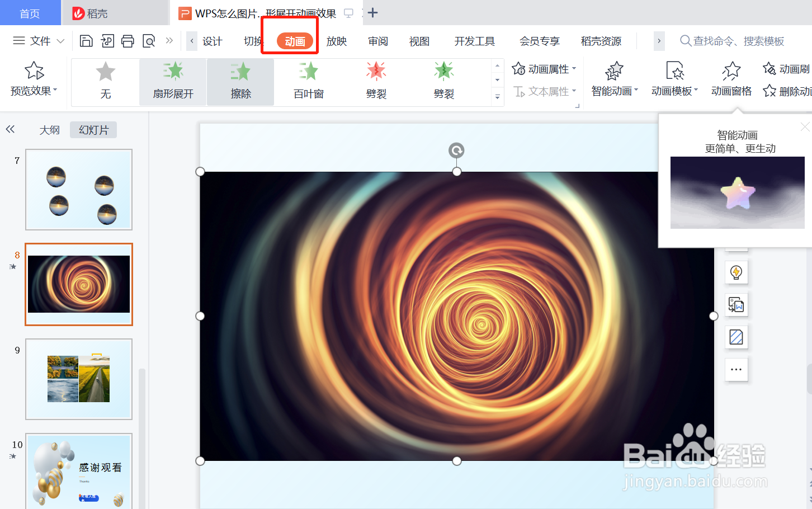This screenshot has width=812, height=509.
Task: Switch to the 设计 tab
Action: 212,41
